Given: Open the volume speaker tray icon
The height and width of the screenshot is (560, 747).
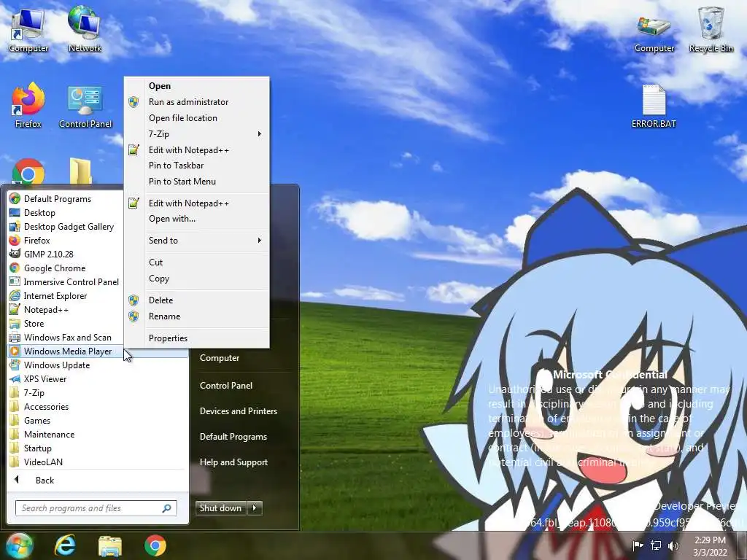Looking at the screenshot, I should (x=673, y=545).
